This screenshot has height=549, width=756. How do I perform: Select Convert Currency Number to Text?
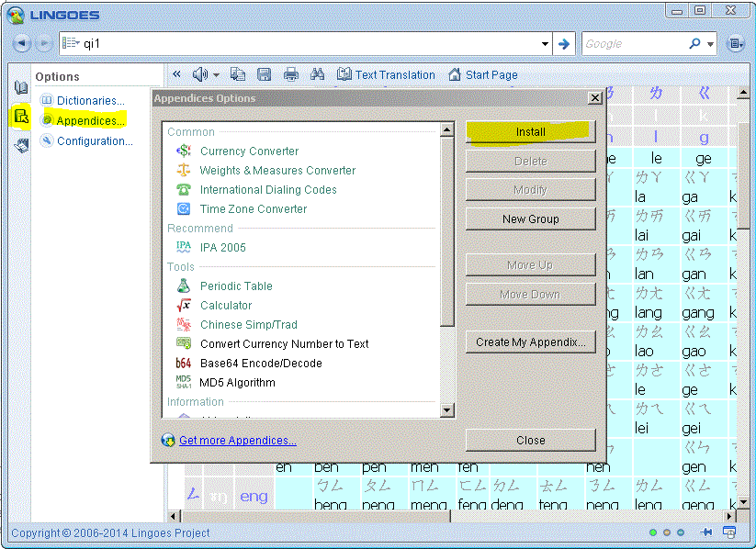click(x=285, y=343)
